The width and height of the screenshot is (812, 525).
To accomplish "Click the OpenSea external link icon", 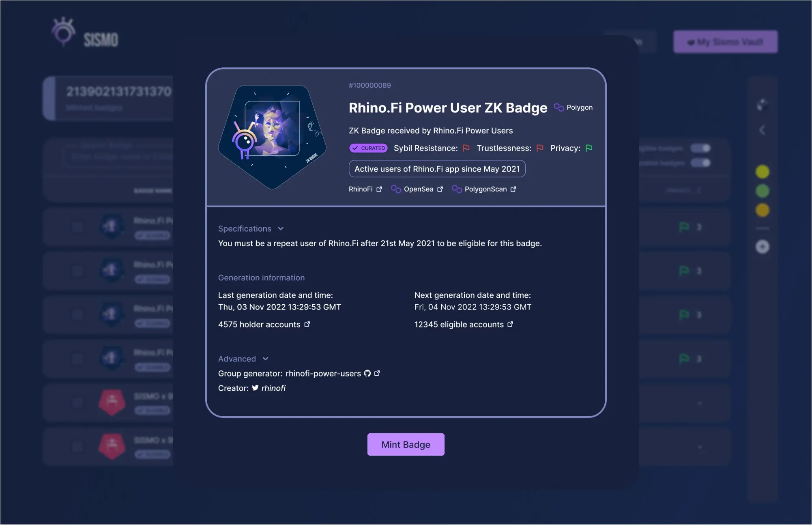I will pyautogui.click(x=440, y=189).
